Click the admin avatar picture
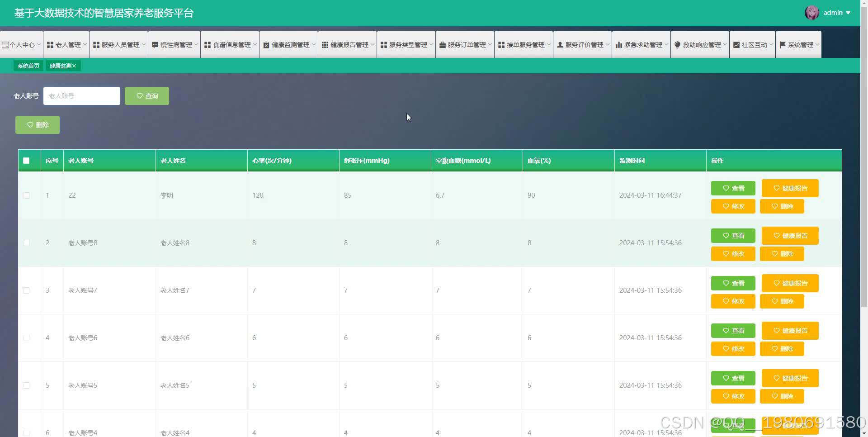Screen dimensions: 868x437 pos(811,13)
